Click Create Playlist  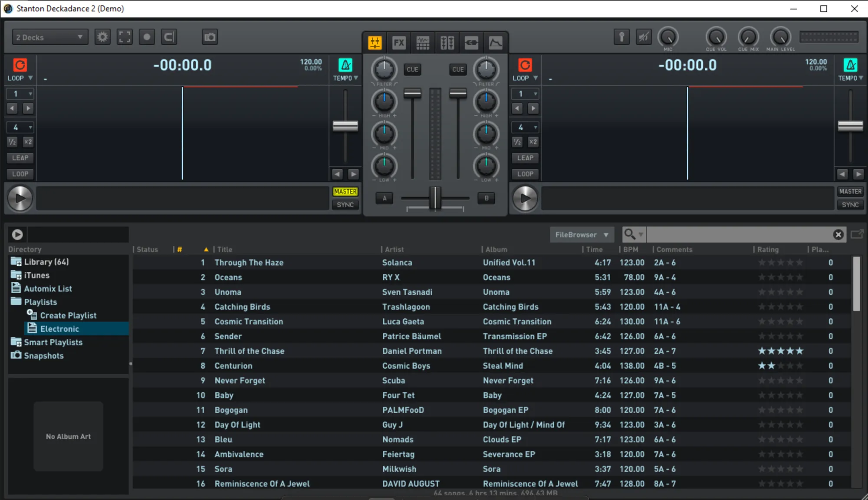[x=68, y=315]
